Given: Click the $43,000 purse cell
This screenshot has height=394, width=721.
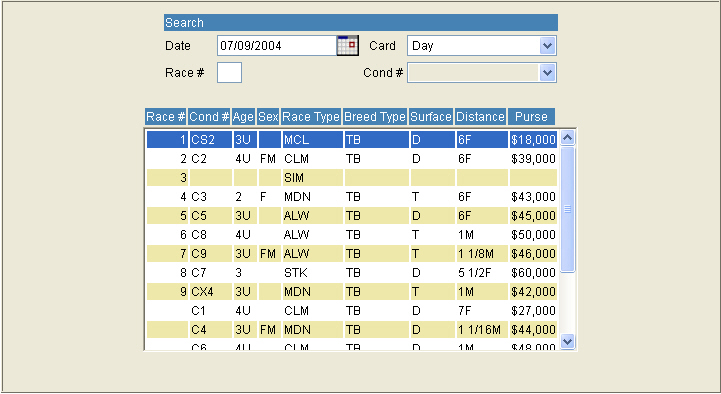Looking at the screenshot, I should click(x=533, y=197).
